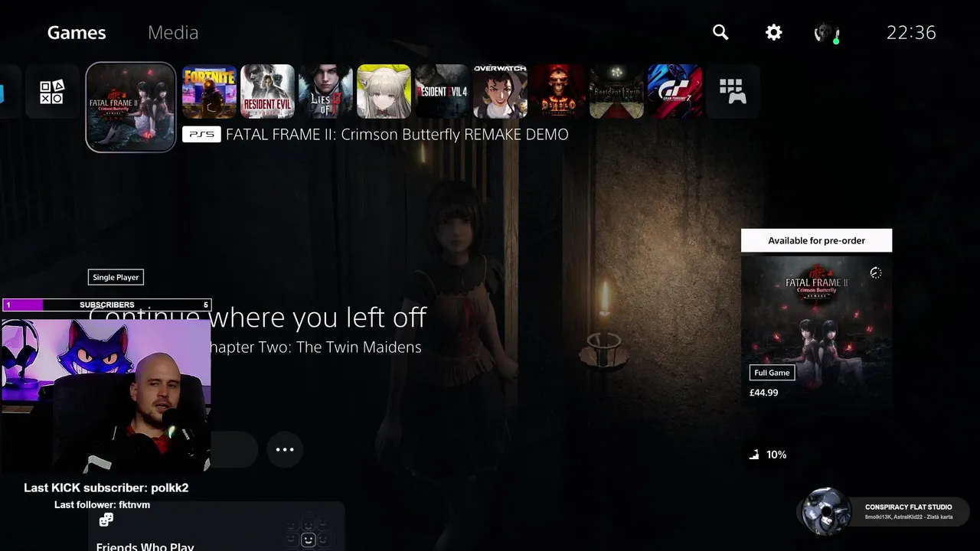This screenshot has width=980, height=551.
Task: Click the Twin Maidens chapter text
Action: pos(314,347)
